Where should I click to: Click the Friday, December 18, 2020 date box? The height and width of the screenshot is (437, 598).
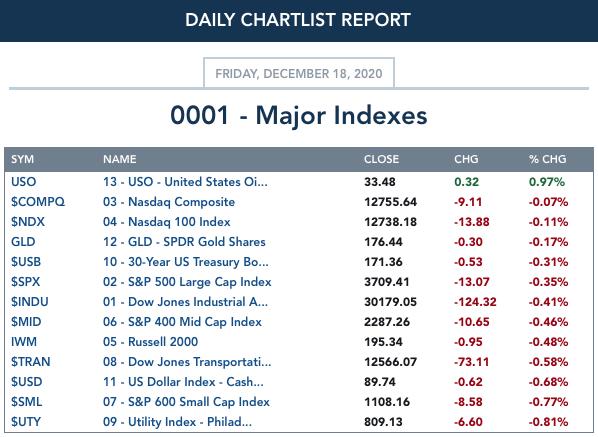(x=299, y=73)
